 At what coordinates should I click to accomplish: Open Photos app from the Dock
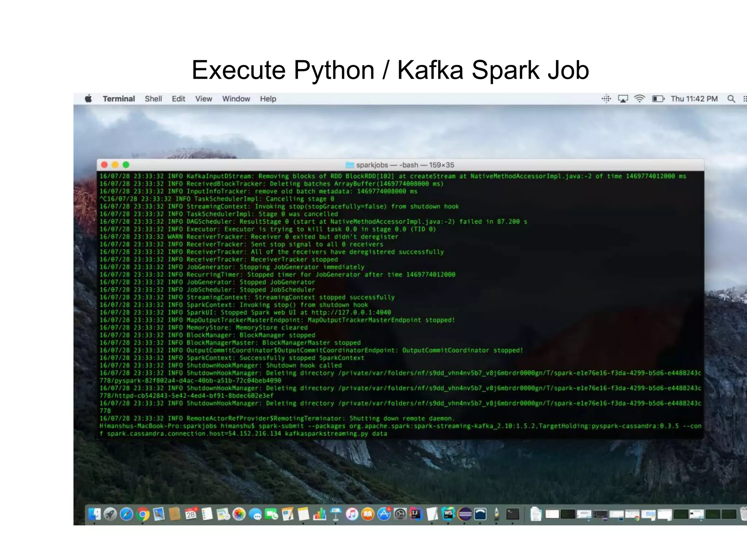pos(239,514)
